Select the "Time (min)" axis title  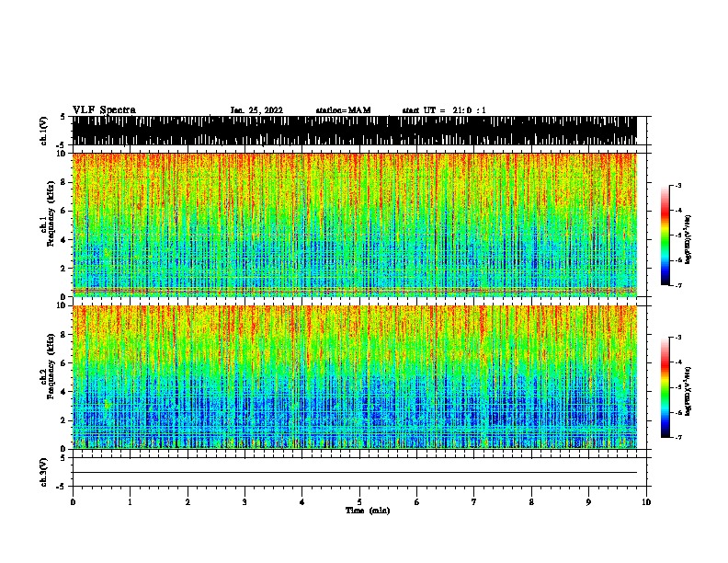point(368,511)
